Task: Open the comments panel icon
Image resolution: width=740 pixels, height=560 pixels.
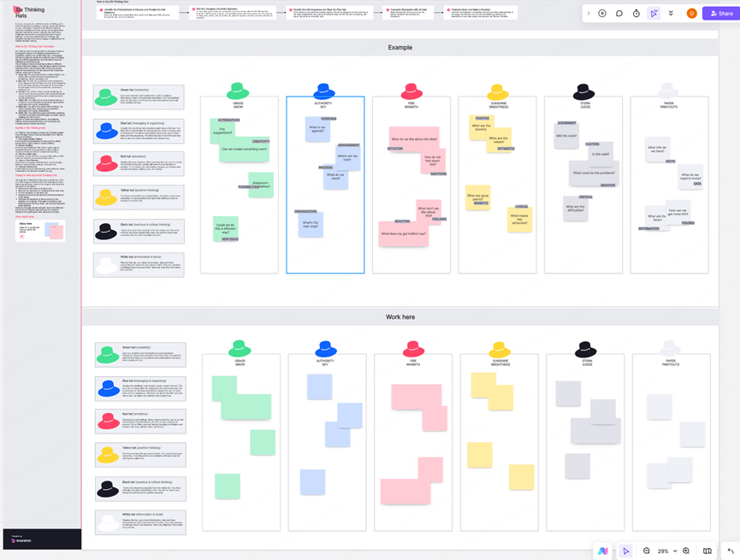Action: [619, 14]
